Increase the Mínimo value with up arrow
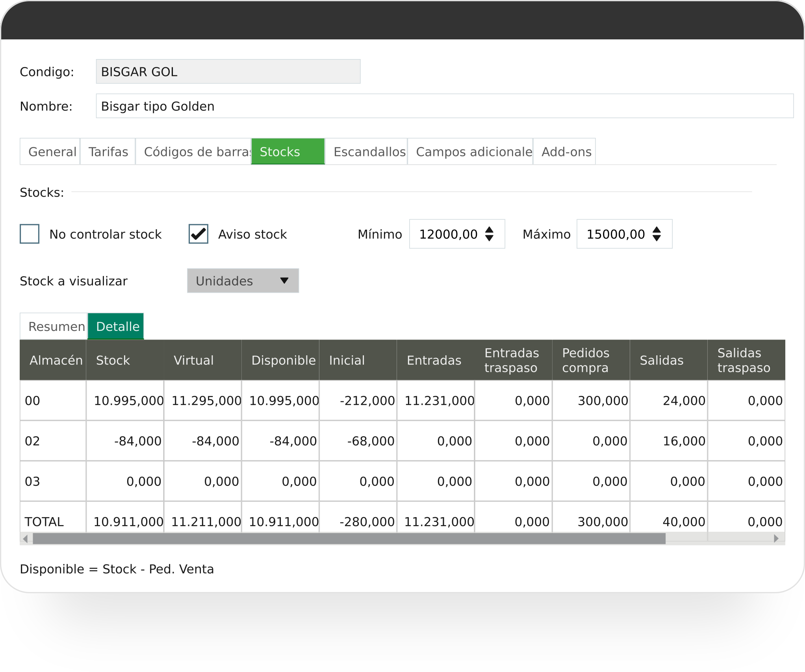The height and width of the screenshot is (672, 805). (489, 230)
